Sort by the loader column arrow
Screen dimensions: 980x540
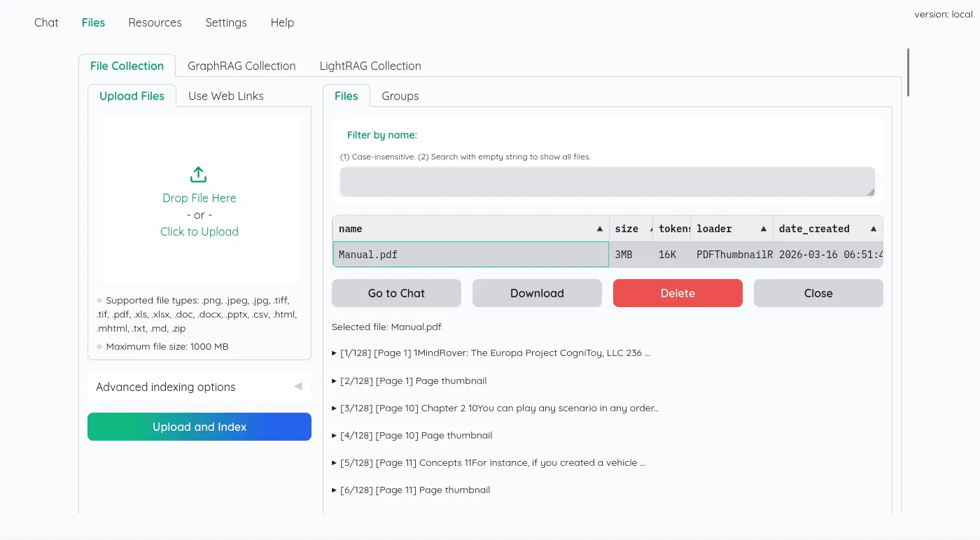[x=763, y=229]
